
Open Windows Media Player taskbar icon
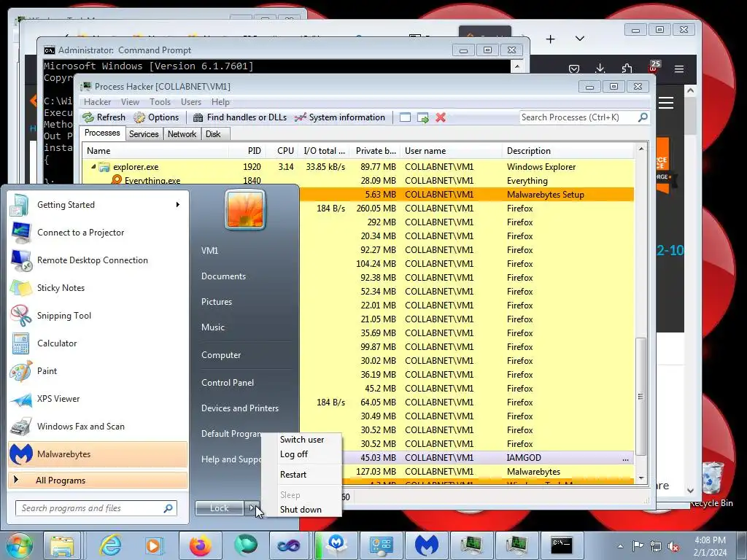click(x=155, y=545)
